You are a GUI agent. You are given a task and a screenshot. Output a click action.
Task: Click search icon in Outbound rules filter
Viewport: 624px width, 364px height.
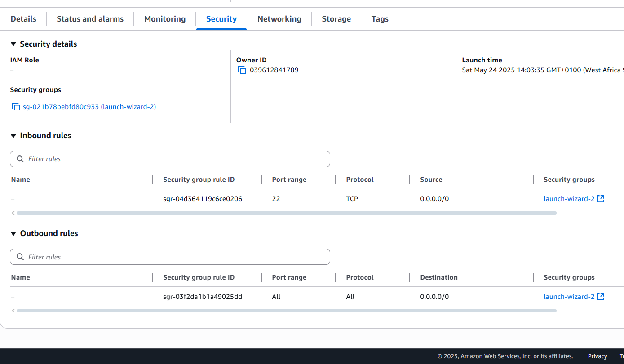(20, 257)
